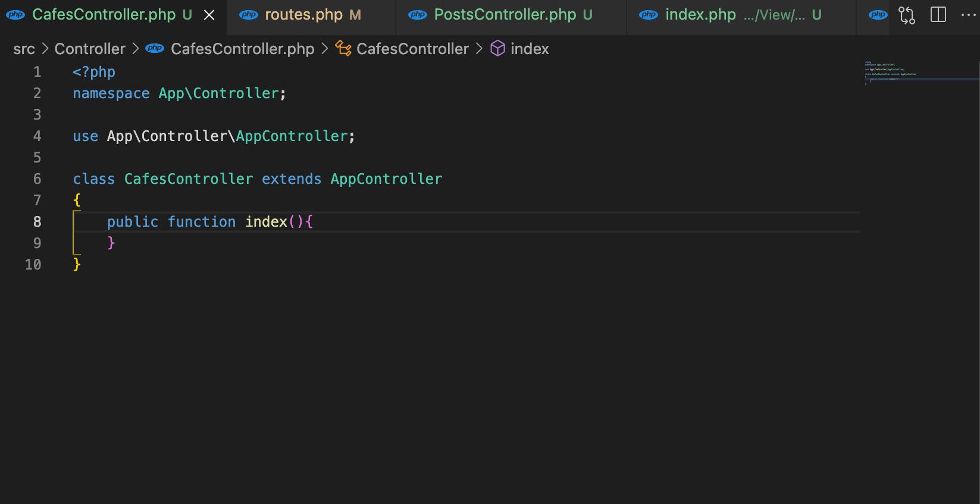Click the src breadcrumb
The height and width of the screenshot is (504, 980).
(24, 49)
